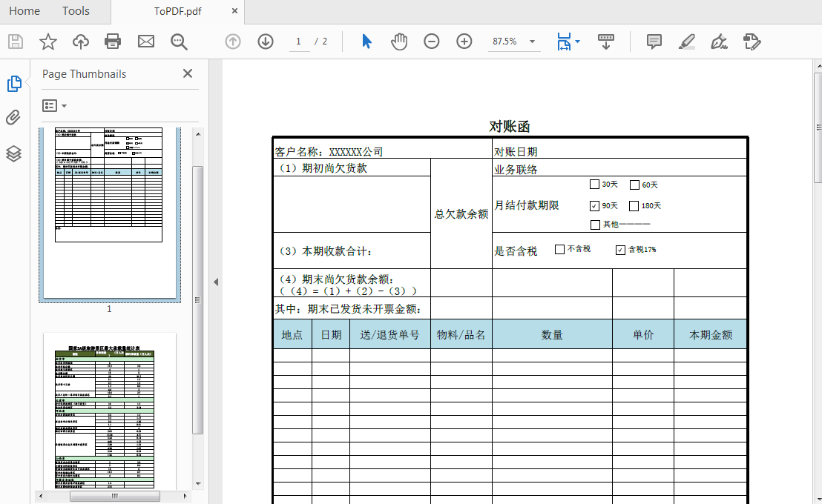Open the Email document icon
This screenshot has width=822, height=504.
pos(145,42)
